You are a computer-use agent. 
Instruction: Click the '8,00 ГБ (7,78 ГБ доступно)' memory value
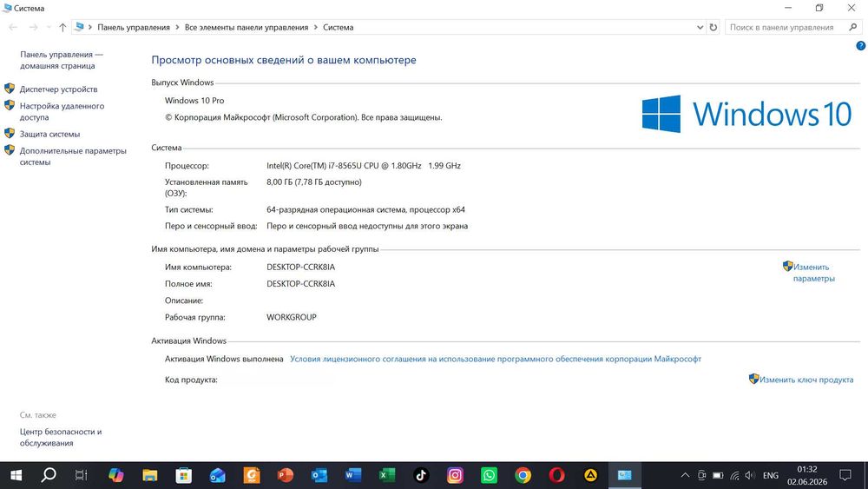[314, 182]
